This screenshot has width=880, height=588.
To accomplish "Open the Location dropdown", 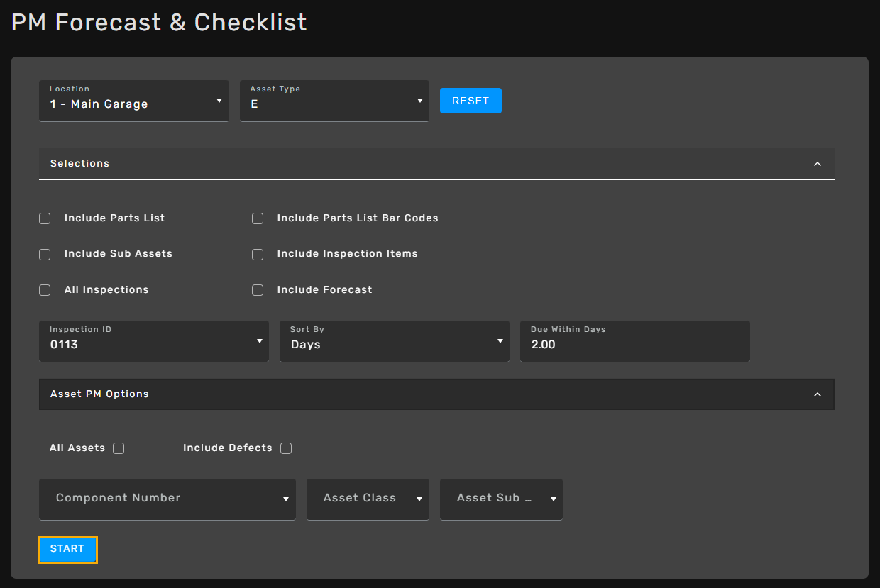I will [x=134, y=101].
